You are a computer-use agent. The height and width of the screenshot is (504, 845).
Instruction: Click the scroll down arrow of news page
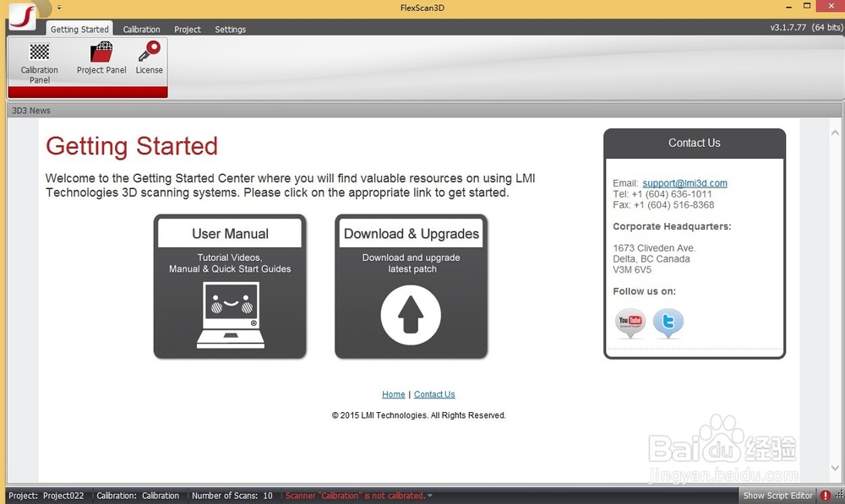[x=835, y=468]
